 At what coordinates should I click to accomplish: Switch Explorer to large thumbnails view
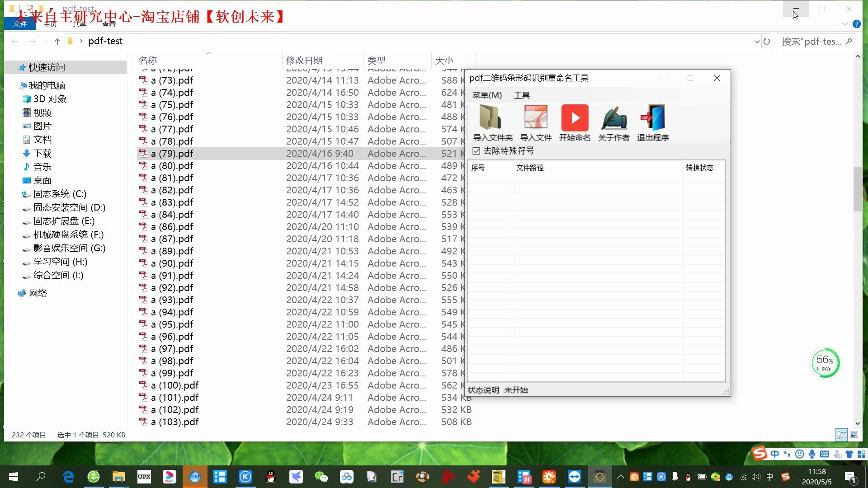(854, 435)
